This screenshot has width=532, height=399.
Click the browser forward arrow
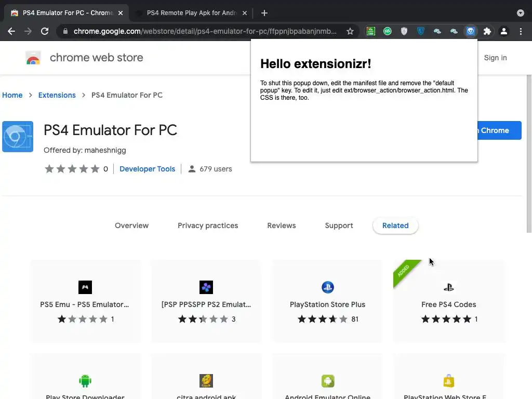pos(28,31)
